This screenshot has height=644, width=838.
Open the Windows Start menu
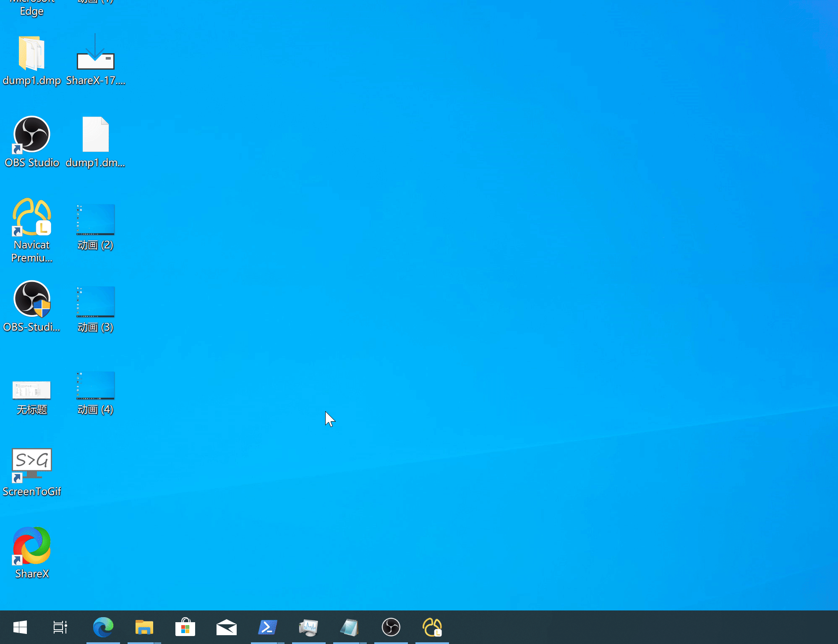point(20,627)
